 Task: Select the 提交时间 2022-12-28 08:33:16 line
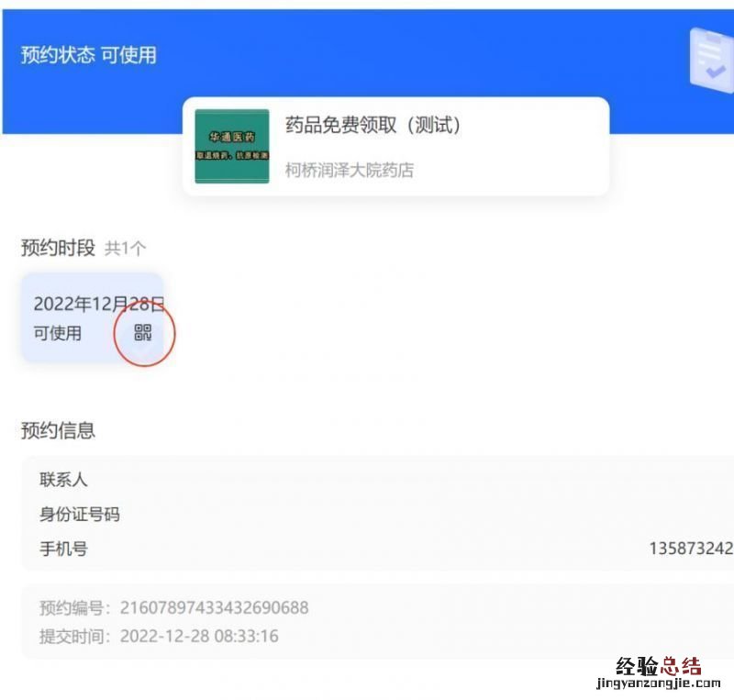coord(159,637)
